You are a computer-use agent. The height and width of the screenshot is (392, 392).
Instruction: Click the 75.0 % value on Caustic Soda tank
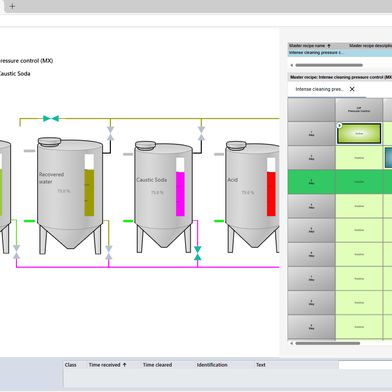pos(157,192)
